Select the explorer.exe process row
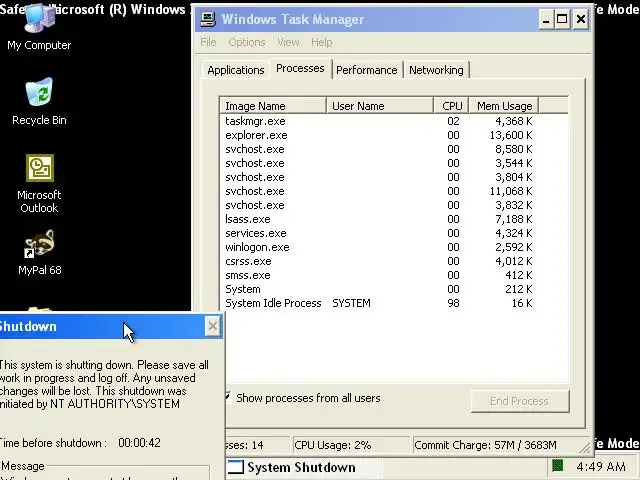Screen dimensions: 640x480 379,135
